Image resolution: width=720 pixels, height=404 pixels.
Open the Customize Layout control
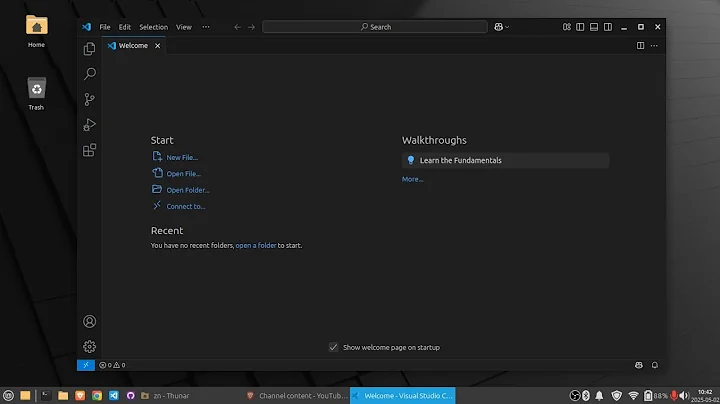[567, 27]
